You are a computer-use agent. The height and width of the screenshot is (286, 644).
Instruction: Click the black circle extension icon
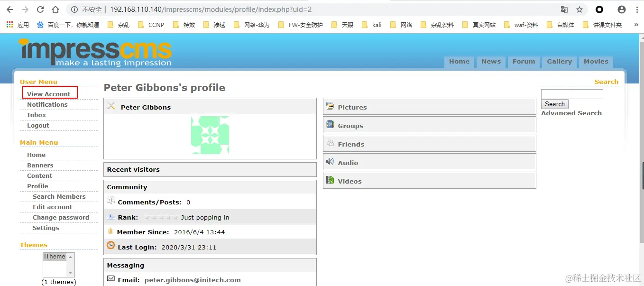(x=599, y=9)
